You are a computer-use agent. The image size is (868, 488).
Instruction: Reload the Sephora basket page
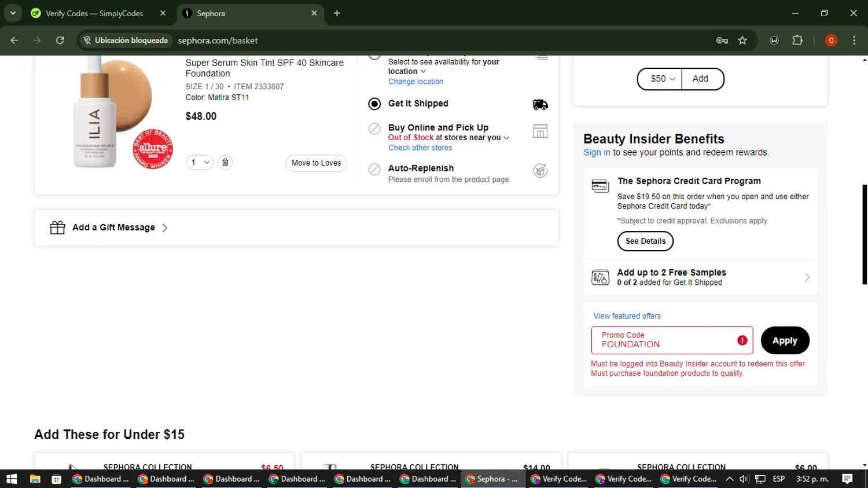pos(60,41)
